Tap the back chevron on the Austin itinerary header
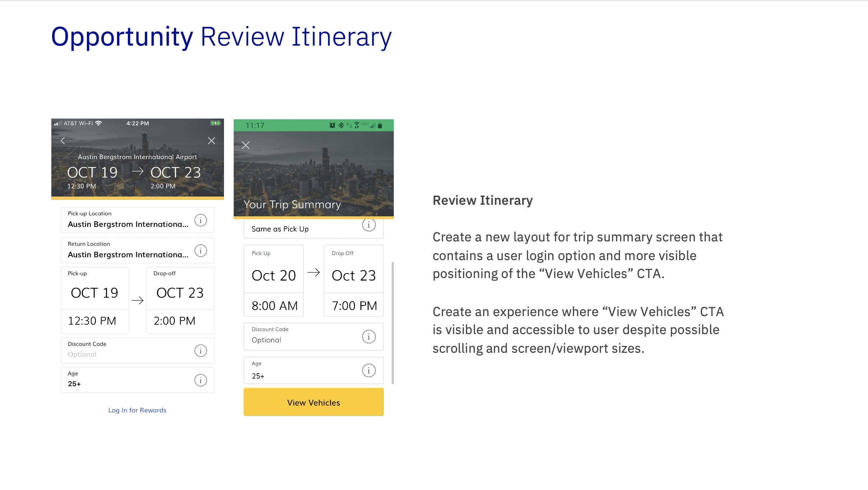The width and height of the screenshot is (868, 490). click(x=63, y=141)
